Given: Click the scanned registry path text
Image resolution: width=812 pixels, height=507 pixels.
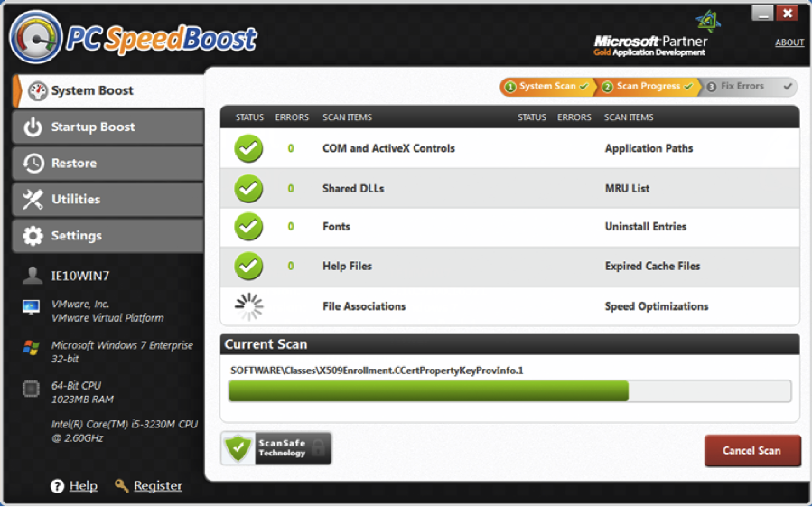Looking at the screenshot, I should tap(377, 371).
